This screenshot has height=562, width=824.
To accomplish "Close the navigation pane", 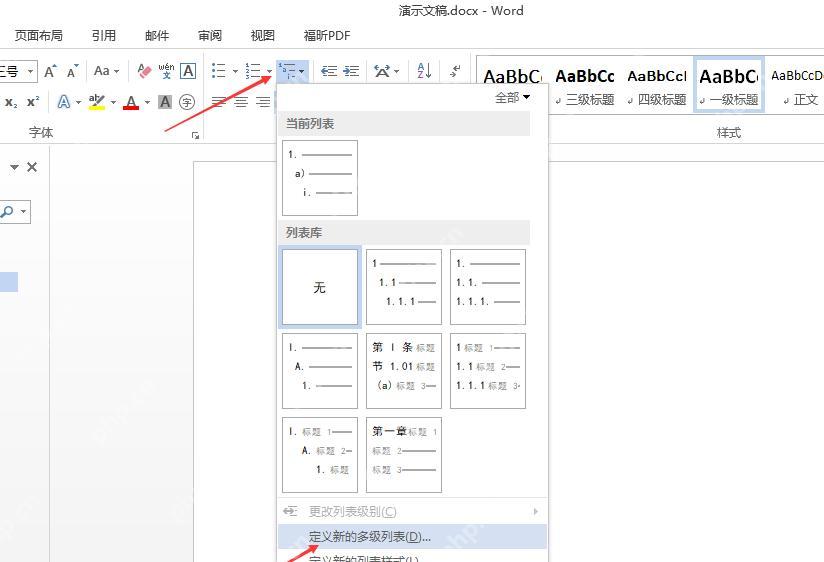I will pos(32,167).
